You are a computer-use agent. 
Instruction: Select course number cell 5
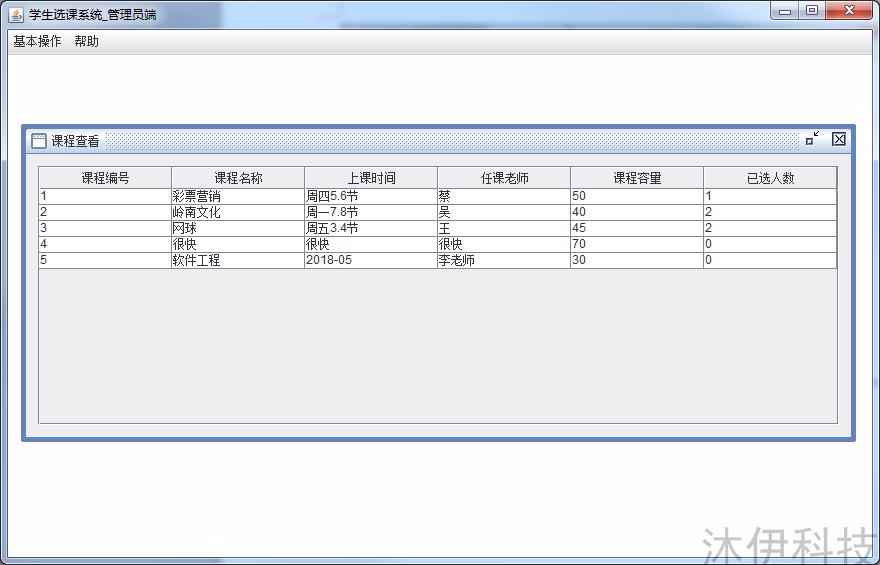105,260
